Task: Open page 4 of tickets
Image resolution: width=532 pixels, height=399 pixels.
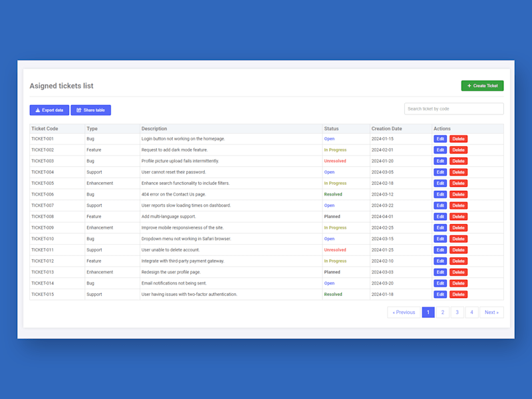Action: tap(471, 313)
